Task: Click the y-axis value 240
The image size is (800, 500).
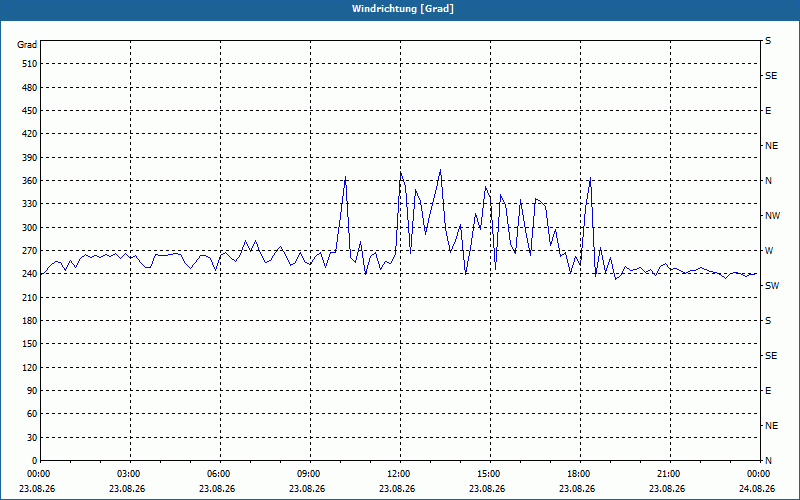Action: point(30,274)
